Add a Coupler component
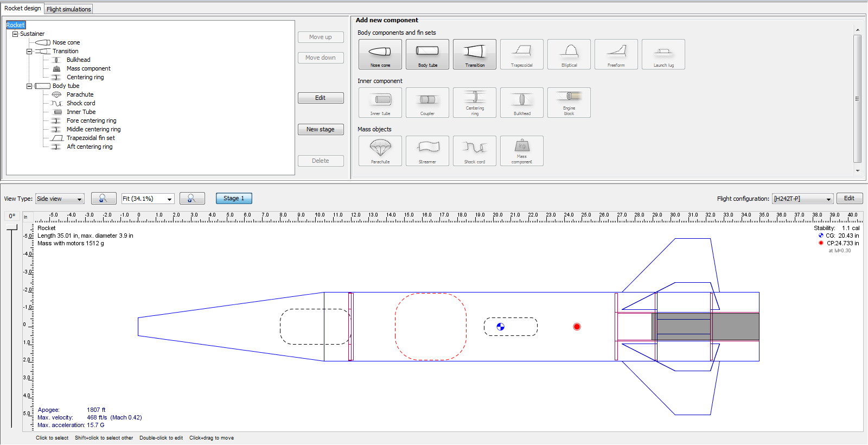Image resolution: width=868 pixels, height=445 pixels. [x=427, y=103]
